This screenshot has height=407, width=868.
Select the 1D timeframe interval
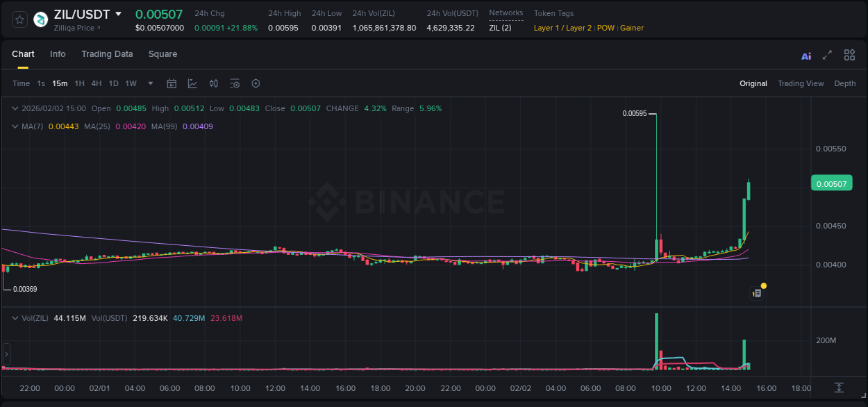point(113,83)
